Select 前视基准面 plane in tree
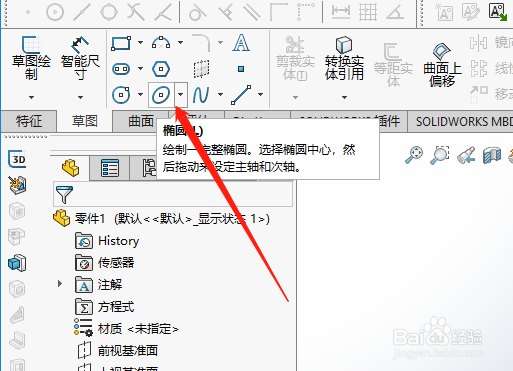The width and height of the screenshot is (513, 371). click(117, 351)
